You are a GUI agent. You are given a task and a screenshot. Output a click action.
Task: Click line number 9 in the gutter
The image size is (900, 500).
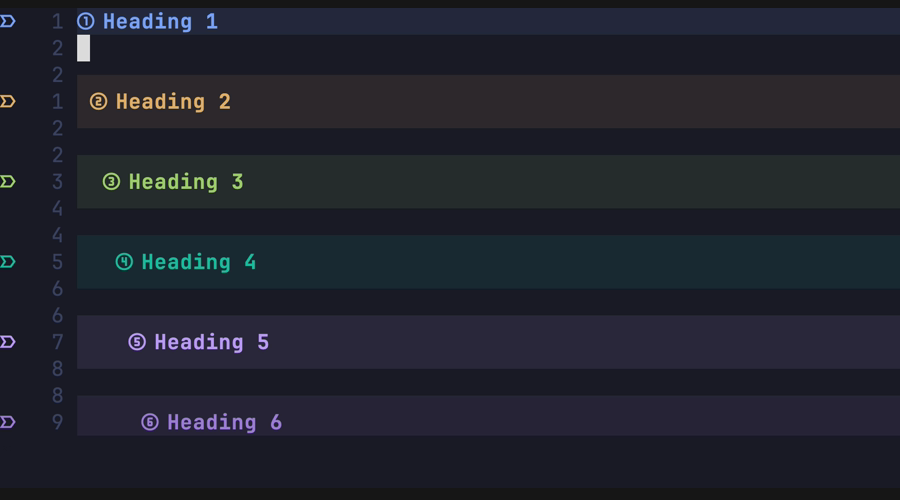click(x=57, y=422)
